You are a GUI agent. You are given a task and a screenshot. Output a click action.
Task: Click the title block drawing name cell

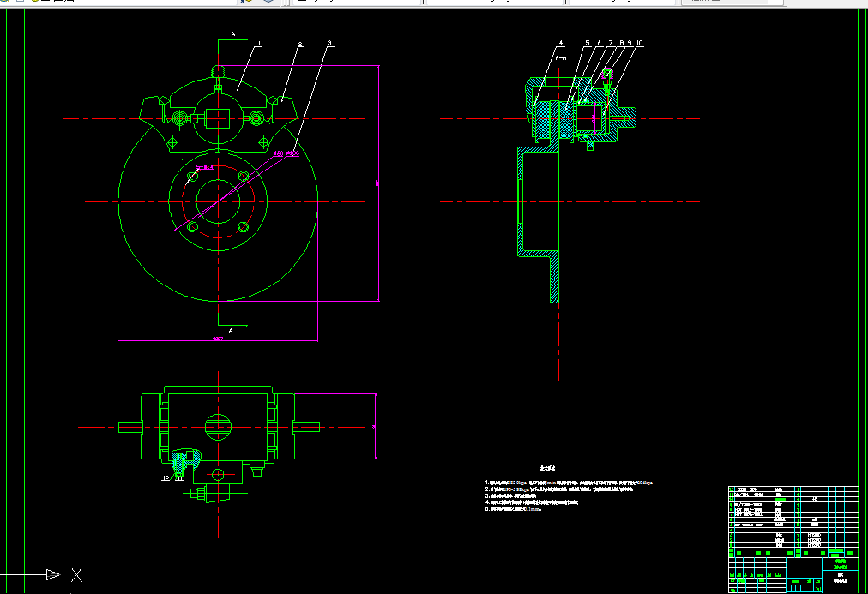click(x=841, y=578)
